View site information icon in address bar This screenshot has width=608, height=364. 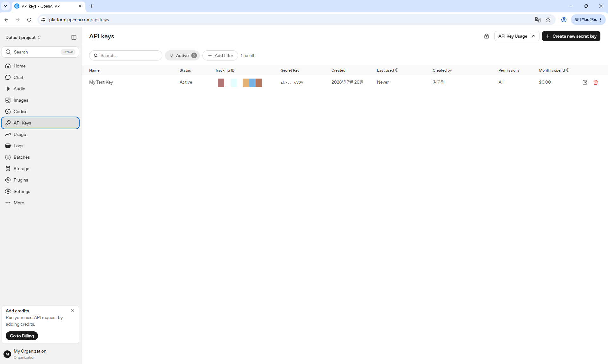click(x=43, y=20)
